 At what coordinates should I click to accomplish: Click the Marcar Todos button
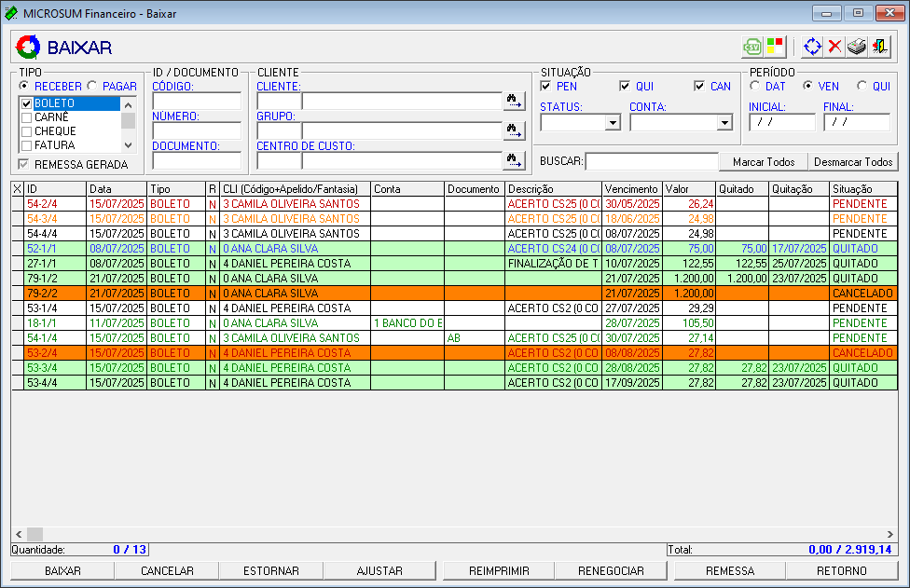(x=763, y=162)
